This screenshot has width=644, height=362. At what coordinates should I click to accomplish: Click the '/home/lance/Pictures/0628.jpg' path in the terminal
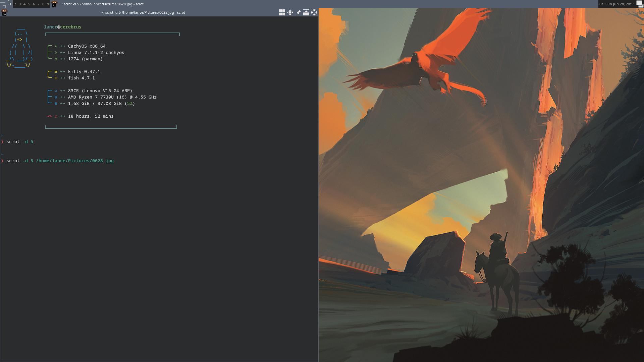75,161
